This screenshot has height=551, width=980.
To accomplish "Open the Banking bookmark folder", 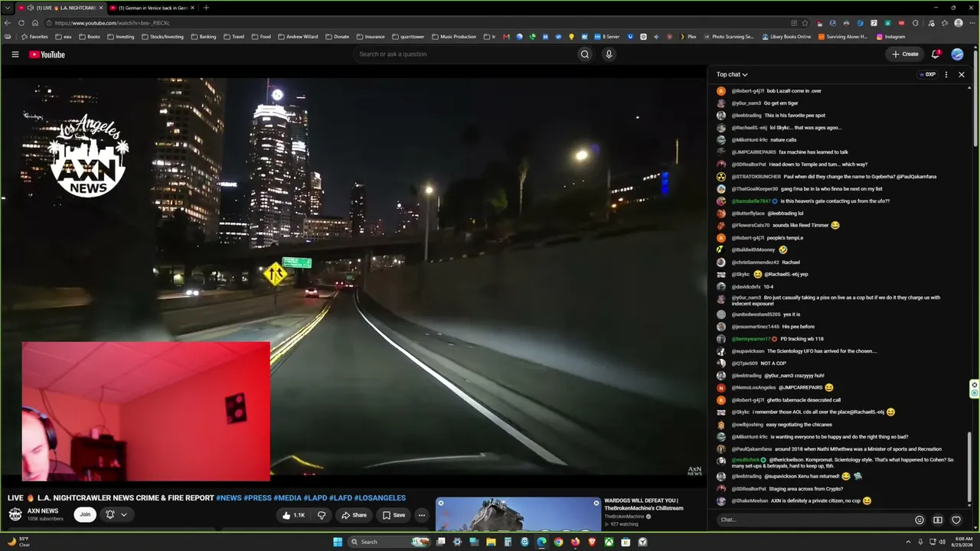I will 204,37.
